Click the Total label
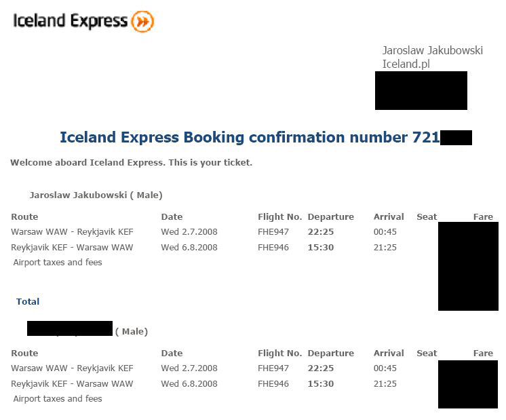Screen dimensions: 506x420 click(28, 301)
